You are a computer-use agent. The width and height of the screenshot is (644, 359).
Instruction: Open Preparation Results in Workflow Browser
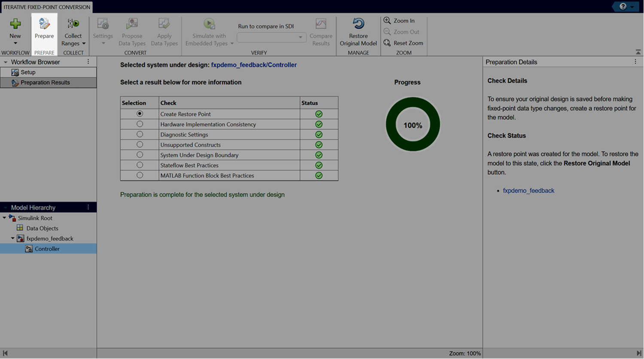(x=45, y=82)
